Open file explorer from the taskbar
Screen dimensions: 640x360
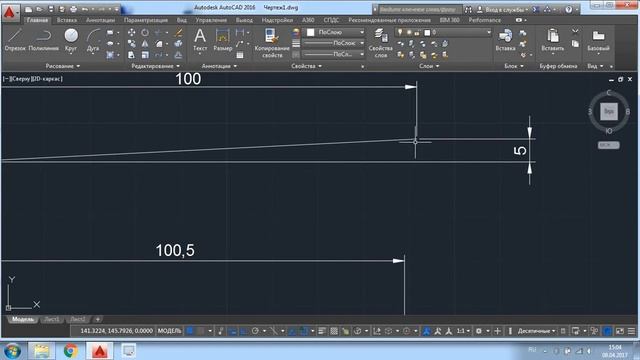tap(41, 351)
